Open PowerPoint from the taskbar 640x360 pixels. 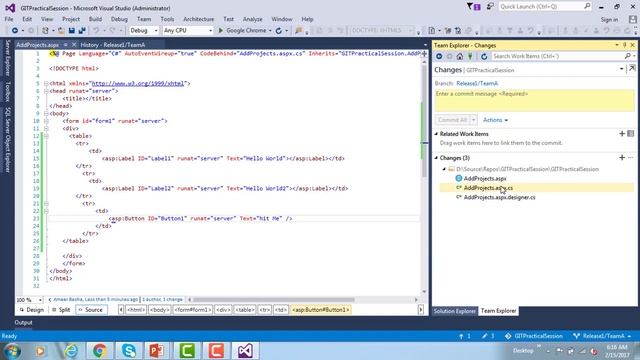pyautogui.click(x=157, y=351)
